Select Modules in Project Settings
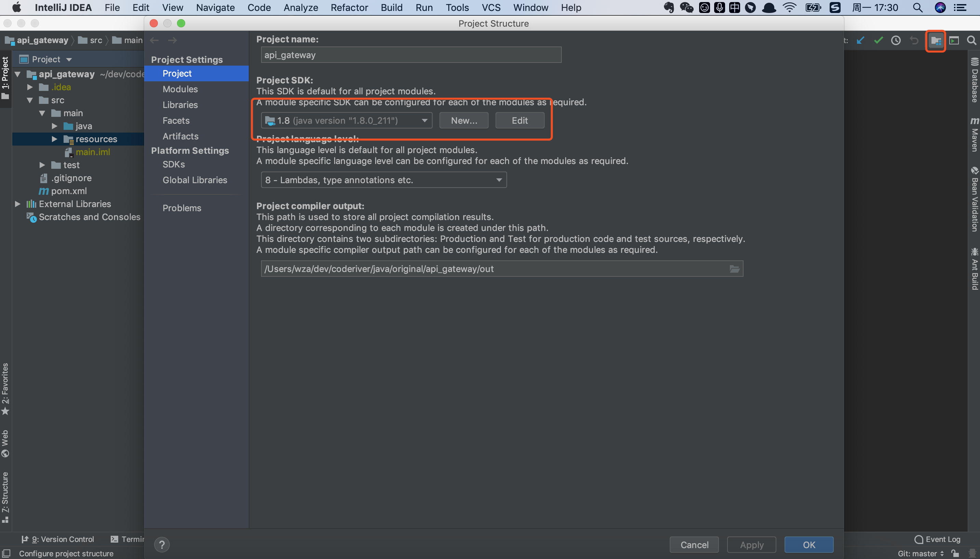This screenshot has width=980, height=559. (x=180, y=89)
